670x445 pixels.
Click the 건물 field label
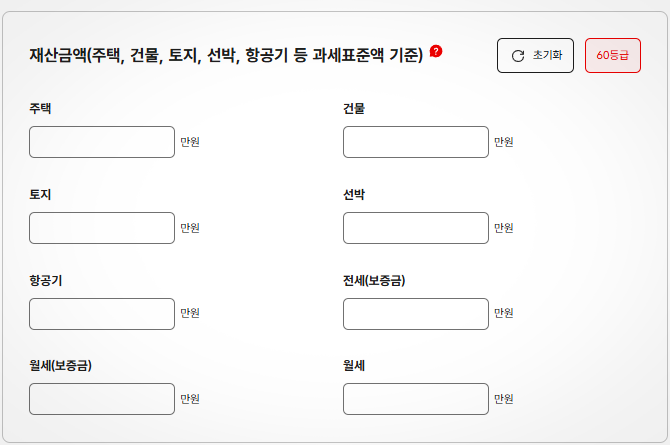(354, 108)
